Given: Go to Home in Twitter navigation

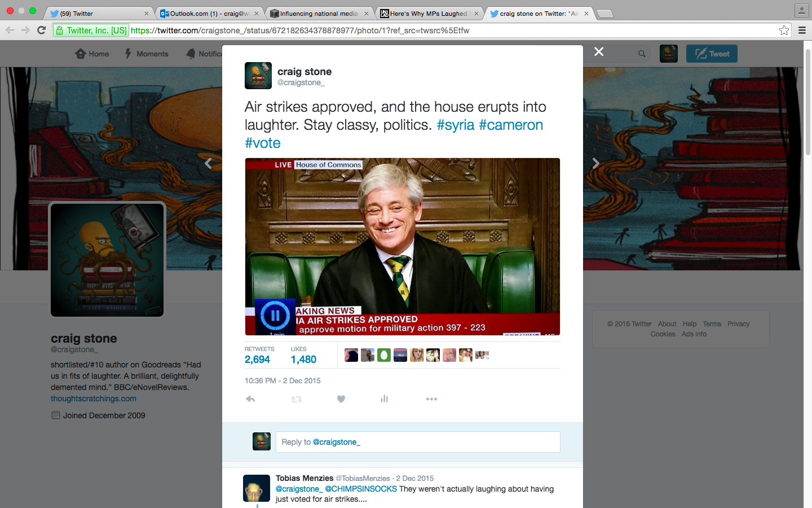Looking at the screenshot, I should coord(92,54).
